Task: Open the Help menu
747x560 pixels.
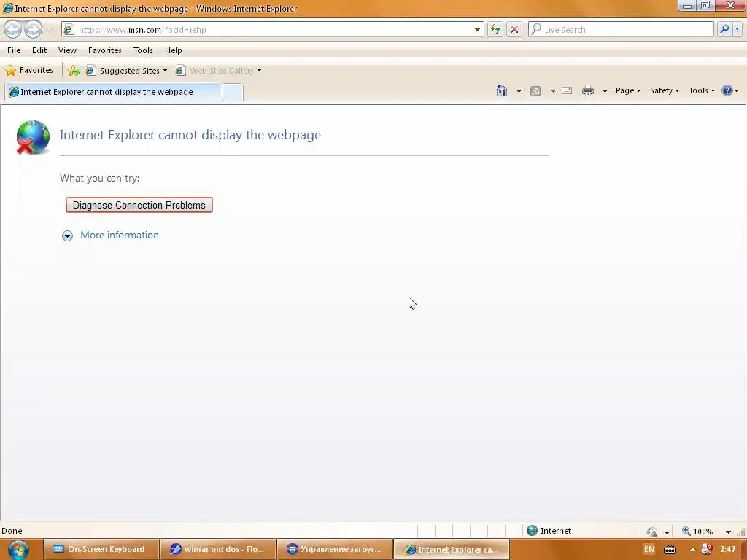Action: [x=174, y=50]
